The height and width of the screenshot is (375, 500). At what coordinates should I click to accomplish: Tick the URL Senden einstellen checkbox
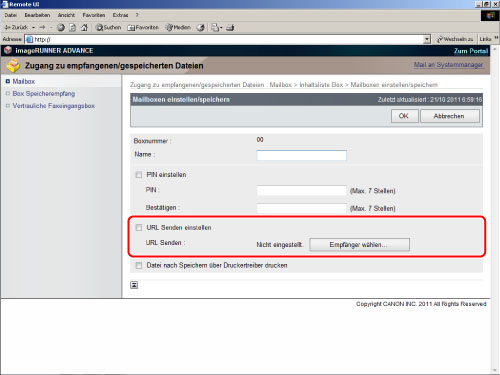coord(139,228)
